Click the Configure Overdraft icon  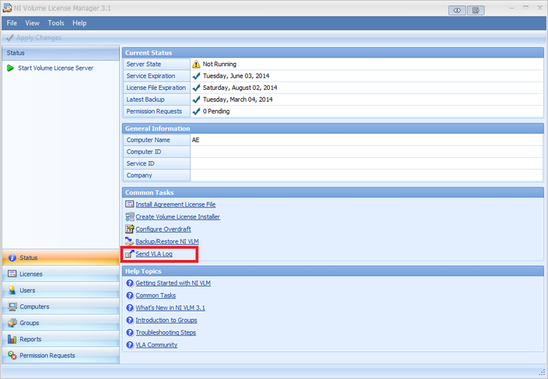pyautogui.click(x=130, y=229)
